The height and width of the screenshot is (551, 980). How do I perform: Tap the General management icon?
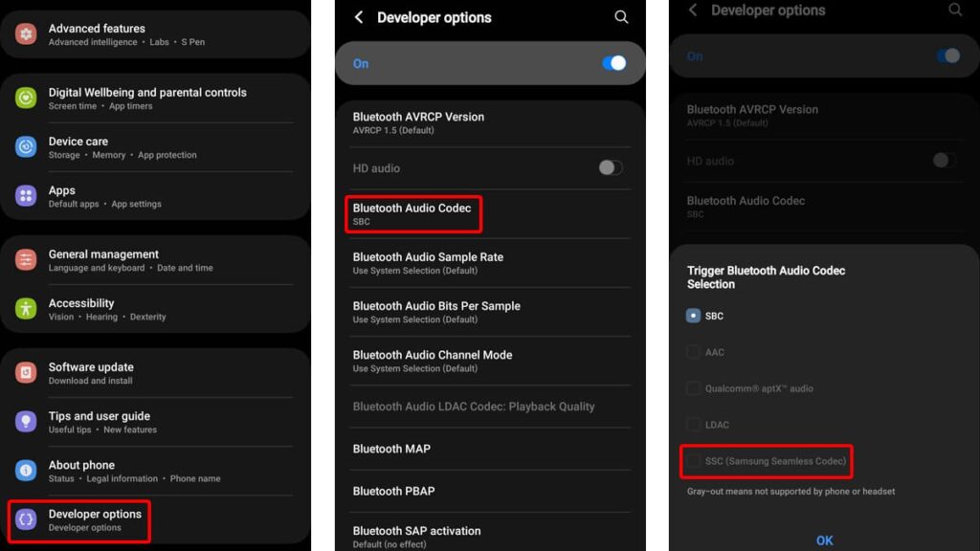click(26, 260)
